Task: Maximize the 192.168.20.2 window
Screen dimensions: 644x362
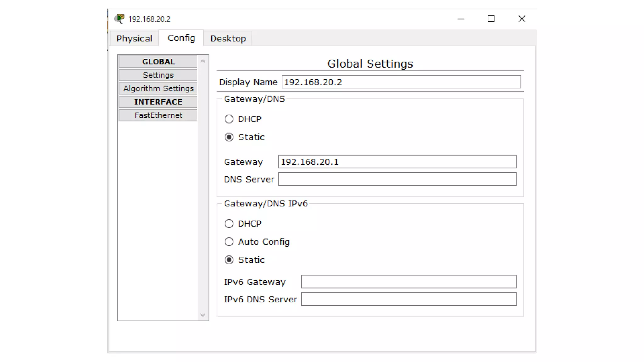Action: click(x=491, y=19)
